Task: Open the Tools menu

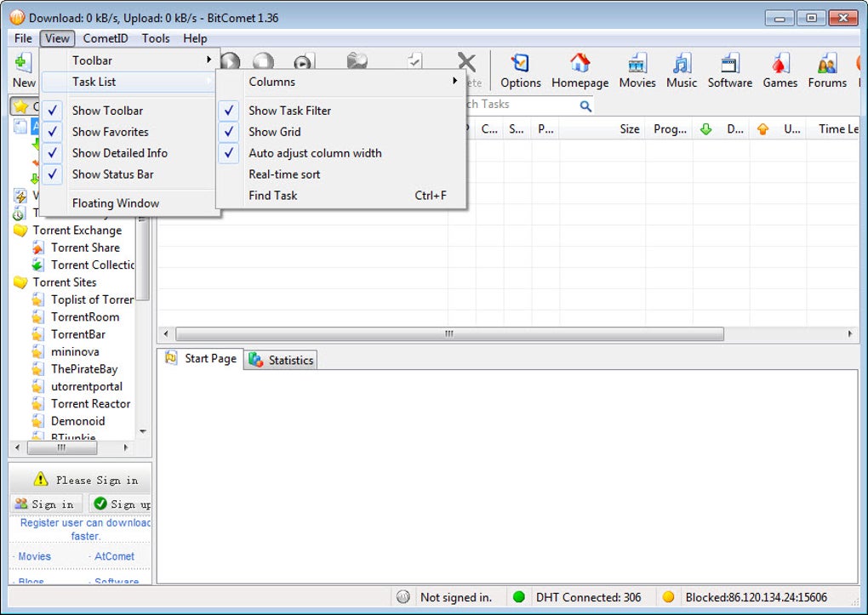Action: (x=156, y=38)
